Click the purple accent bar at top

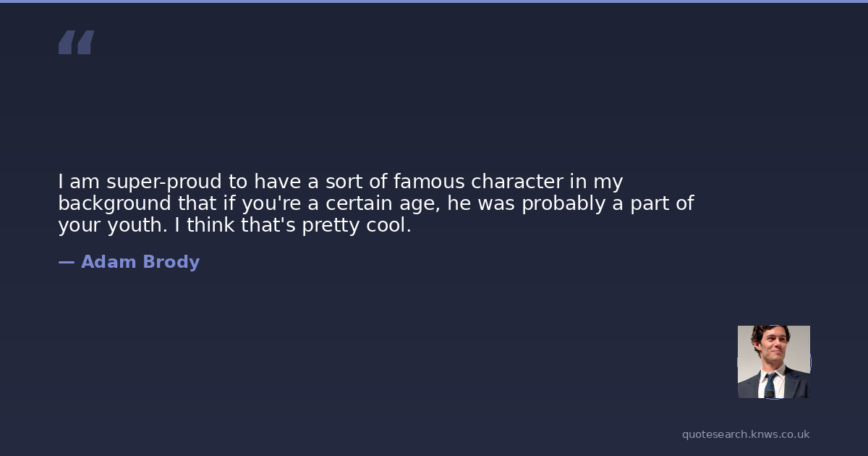point(434,1)
